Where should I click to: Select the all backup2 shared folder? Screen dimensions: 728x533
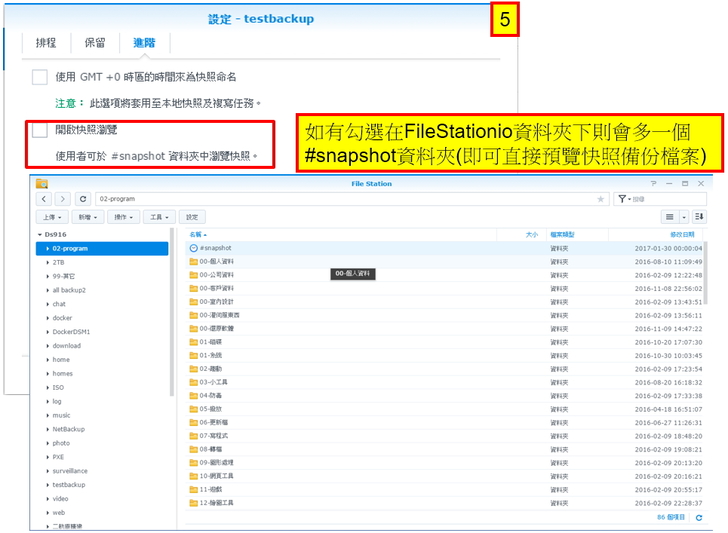69,291
